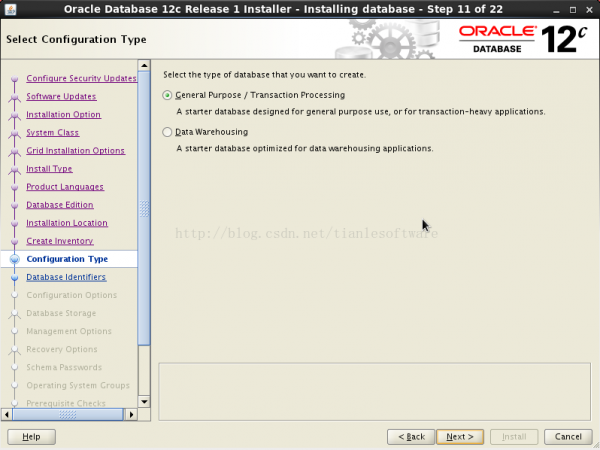Click the General Purpose description text
Viewport: 600px width, 450px height.
(360, 112)
